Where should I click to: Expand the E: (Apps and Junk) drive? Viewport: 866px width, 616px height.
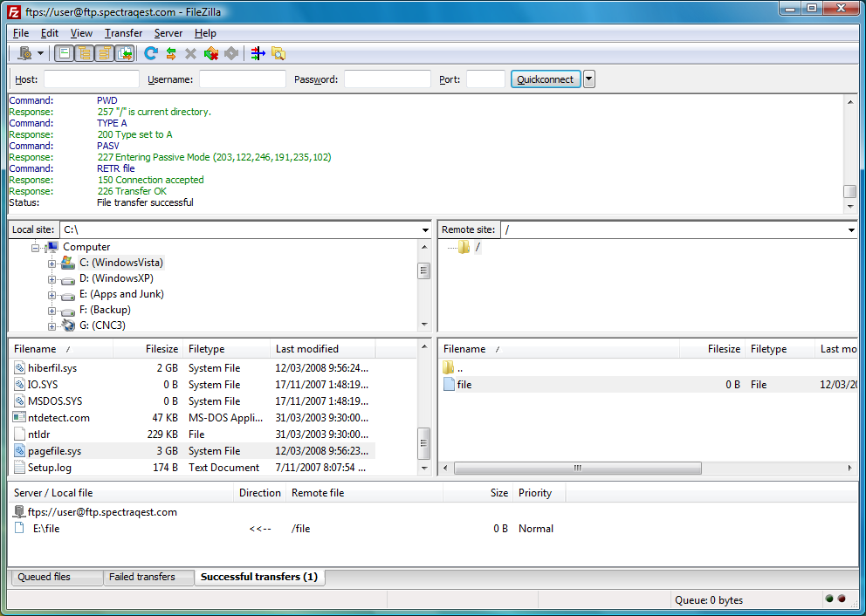click(52, 295)
